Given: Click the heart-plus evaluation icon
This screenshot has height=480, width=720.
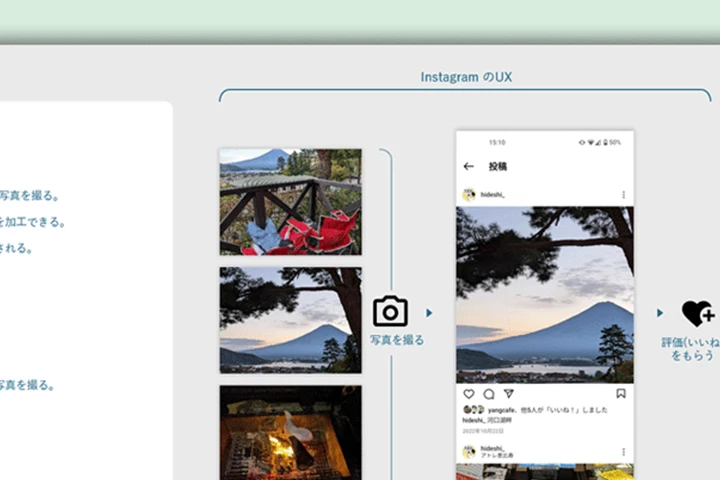Looking at the screenshot, I should [x=698, y=313].
